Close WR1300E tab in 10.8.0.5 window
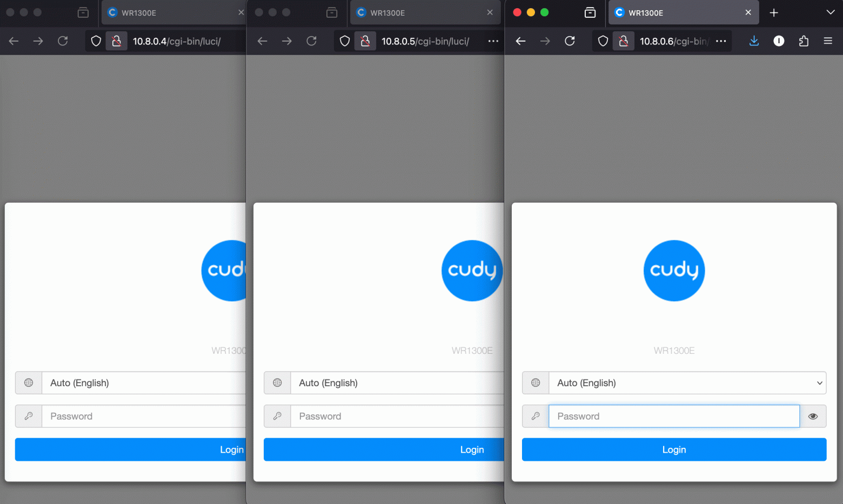The image size is (843, 504). [x=490, y=12]
